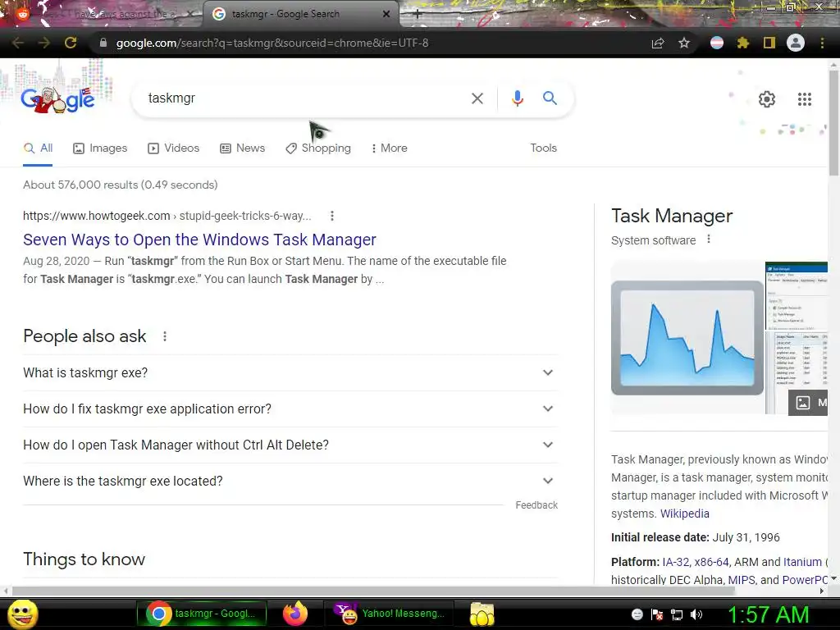Switch to the News tab
The width and height of the screenshot is (840, 630).
click(x=242, y=148)
